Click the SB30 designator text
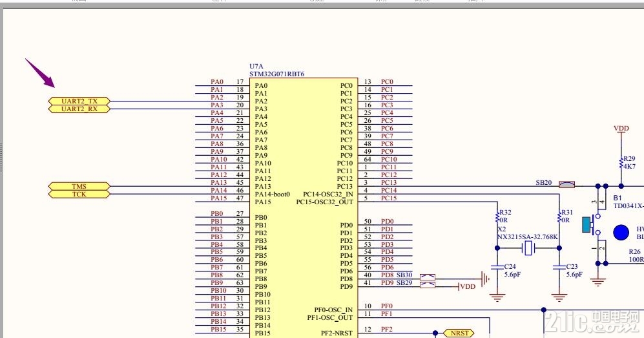This screenshot has height=338, width=644. 404,275
